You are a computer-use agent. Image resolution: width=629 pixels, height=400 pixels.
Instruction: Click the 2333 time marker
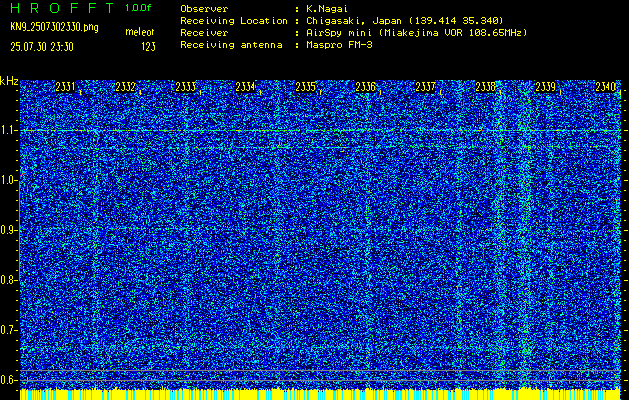tap(185, 86)
